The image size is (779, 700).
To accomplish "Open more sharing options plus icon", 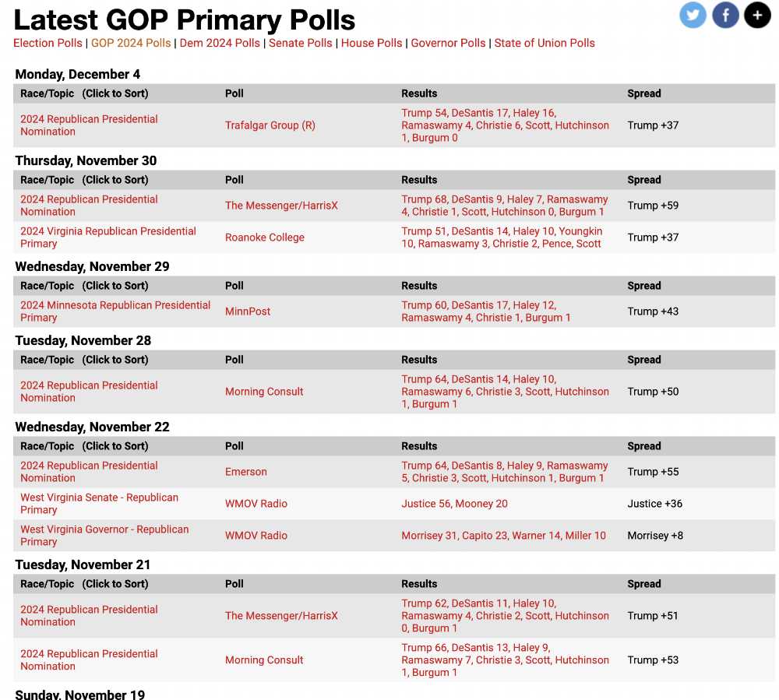I will pos(757,15).
